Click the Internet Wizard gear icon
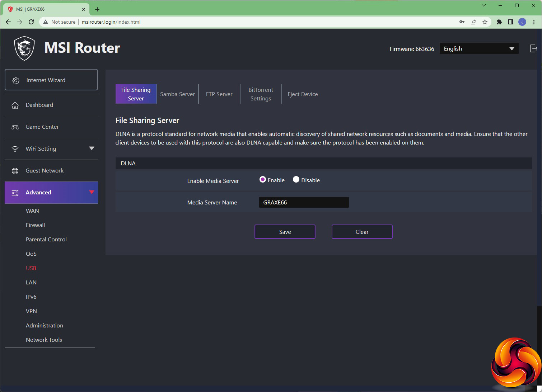 [16, 80]
